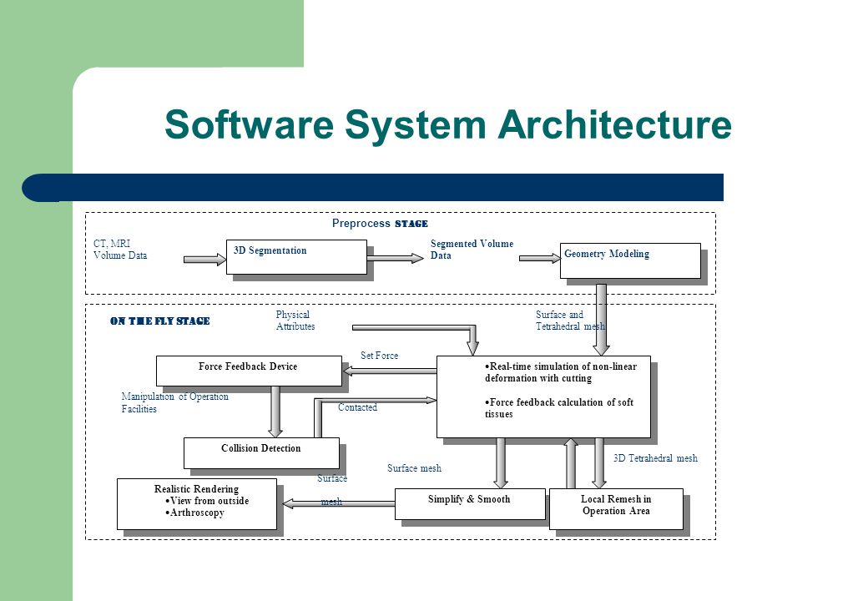This screenshot has height=601, width=868.
Task: Click the Arthroscopy bullet
Action: (x=194, y=513)
